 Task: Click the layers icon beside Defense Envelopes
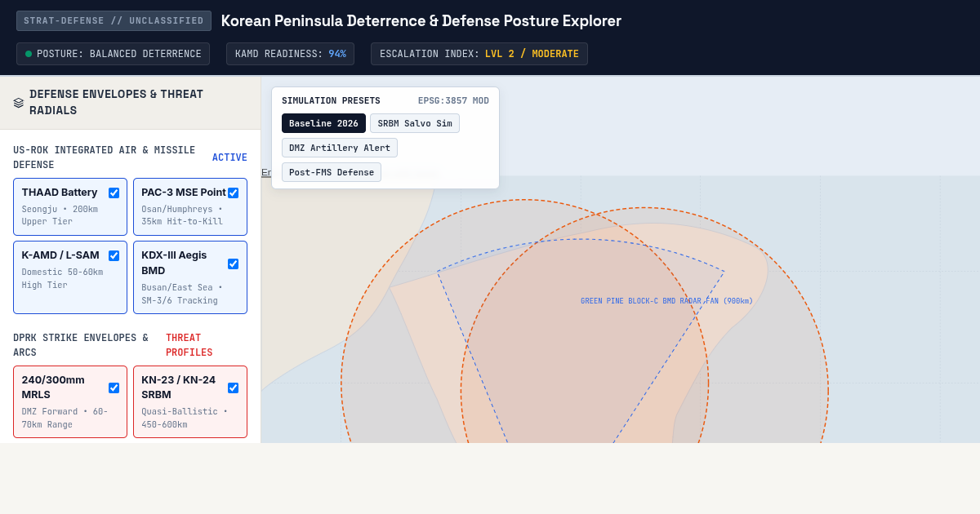19,103
